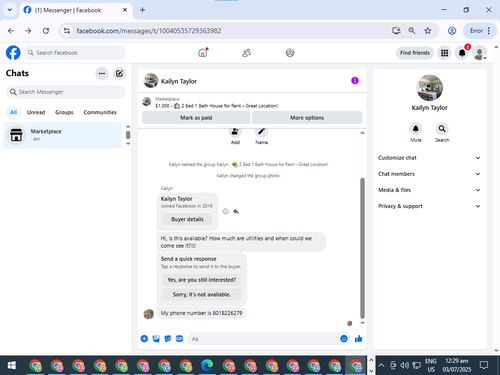Viewport: 500px width, 375px height.
Task: Attach a photo using the image icon
Action: point(156,339)
